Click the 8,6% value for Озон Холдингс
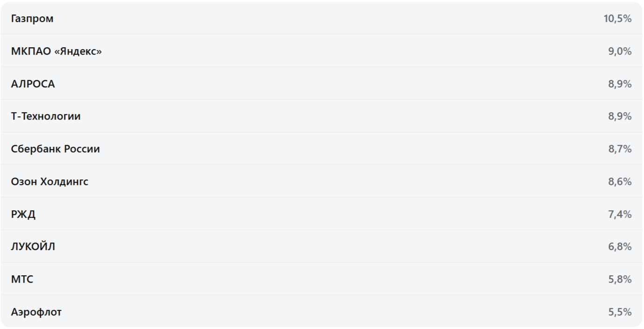 pyautogui.click(x=619, y=182)
